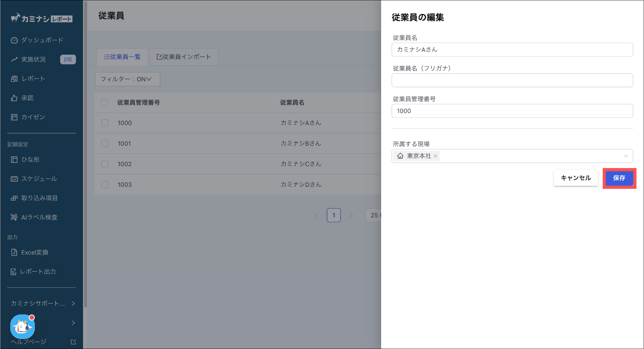Toggle select-all checkbox in table header
644x349 pixels.
click(x=104, y=103)
